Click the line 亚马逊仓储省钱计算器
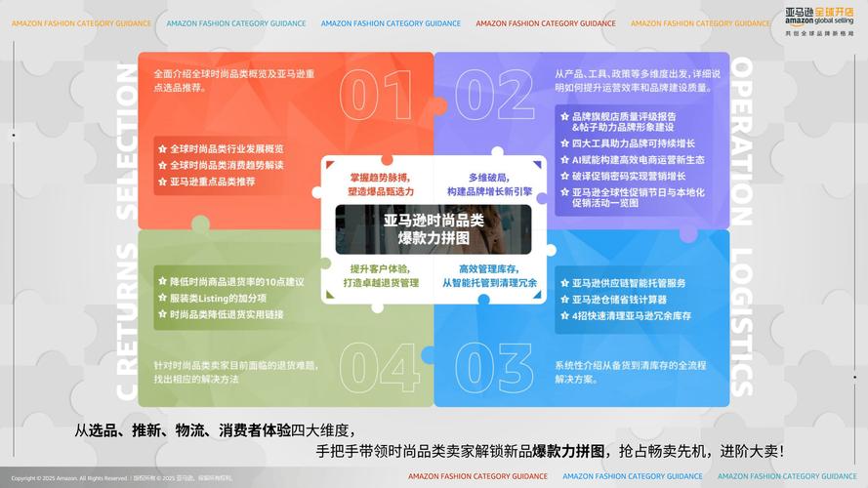 [619, 300]
